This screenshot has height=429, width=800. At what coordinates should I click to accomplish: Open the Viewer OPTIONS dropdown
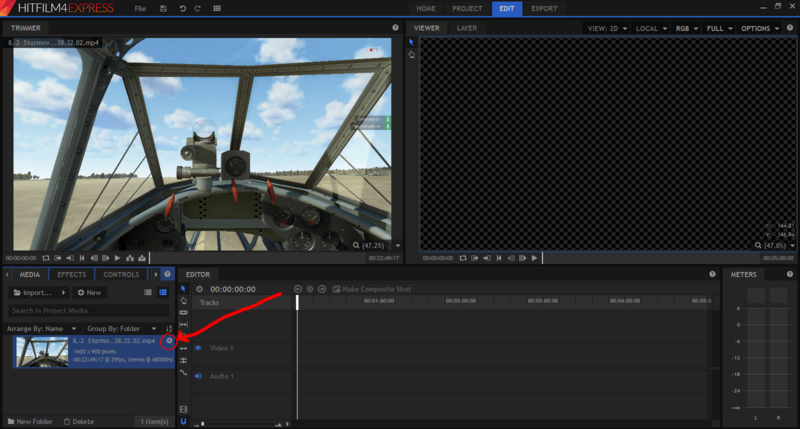[760, 29]
